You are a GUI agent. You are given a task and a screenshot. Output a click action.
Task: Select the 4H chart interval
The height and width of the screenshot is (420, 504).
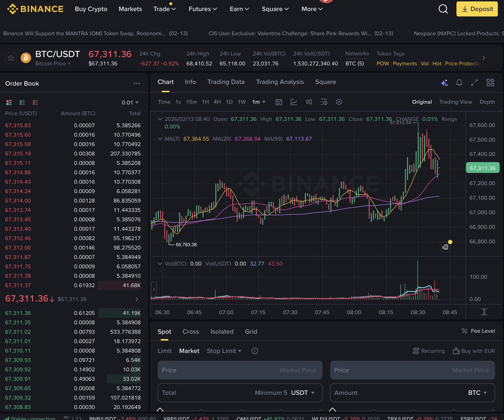[x=217, y=102]
